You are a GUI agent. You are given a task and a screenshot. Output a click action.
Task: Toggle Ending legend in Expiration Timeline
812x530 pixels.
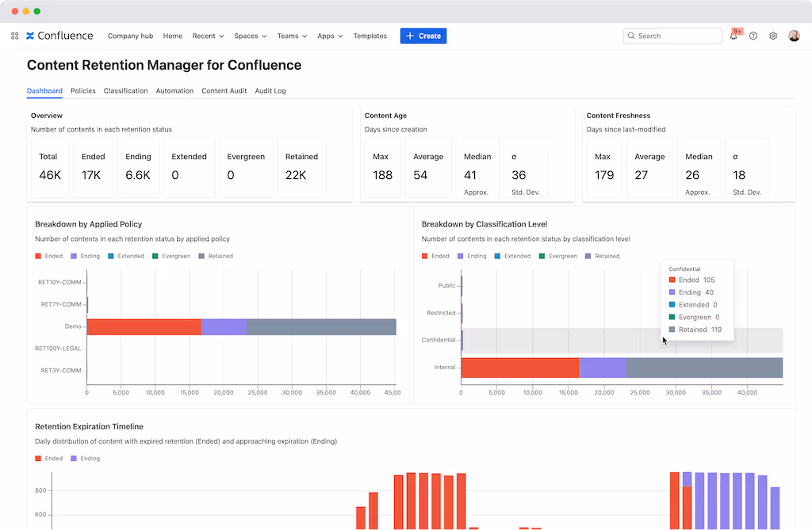(85, 459)
